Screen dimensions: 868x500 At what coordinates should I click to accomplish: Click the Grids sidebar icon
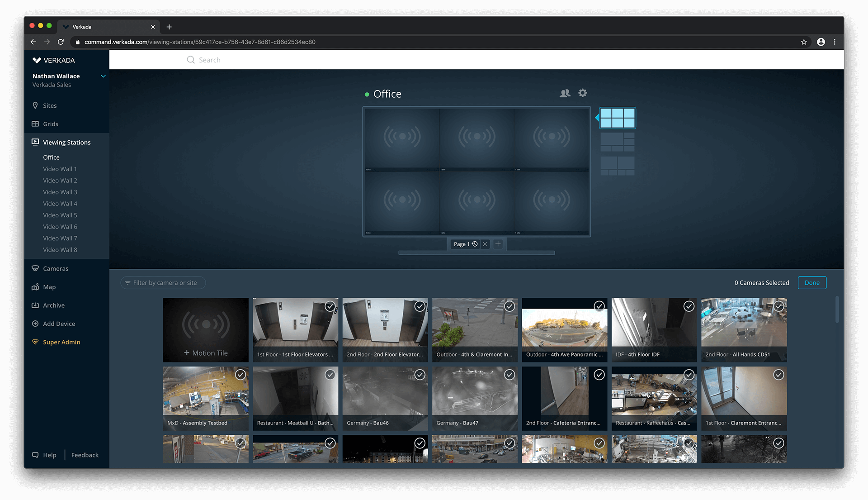click(x=34, y=124)
